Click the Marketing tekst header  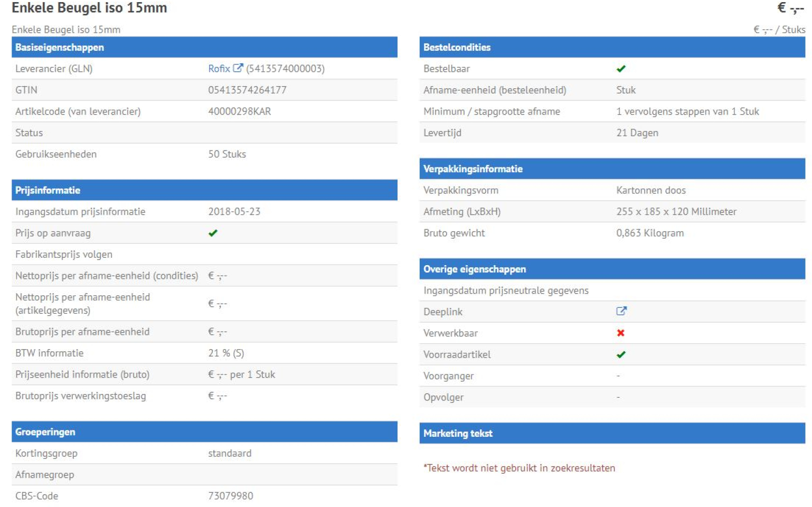(458, 434)
